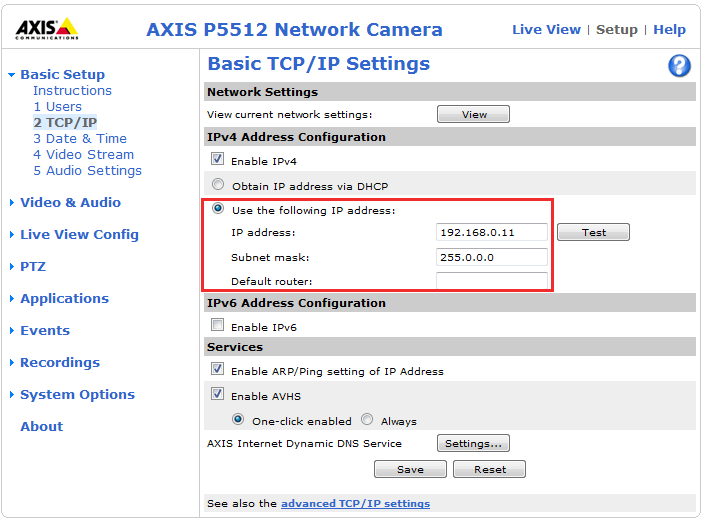704x522 pixels.
Task: Reset the TCP/IP form
Action: [x=489, y=469]
